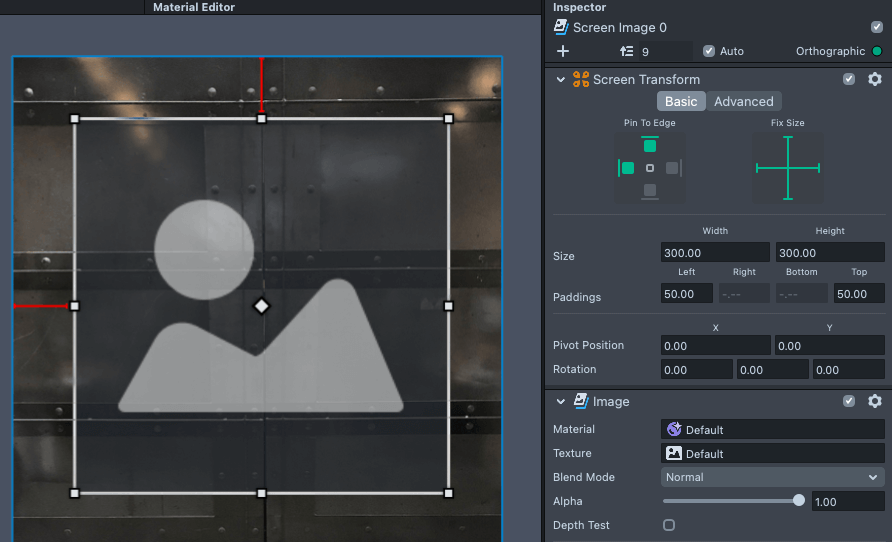Toggle the right Pin To Edge anchor
The width and height of the screenshot is (892, 542).
[x=672, y=168]
